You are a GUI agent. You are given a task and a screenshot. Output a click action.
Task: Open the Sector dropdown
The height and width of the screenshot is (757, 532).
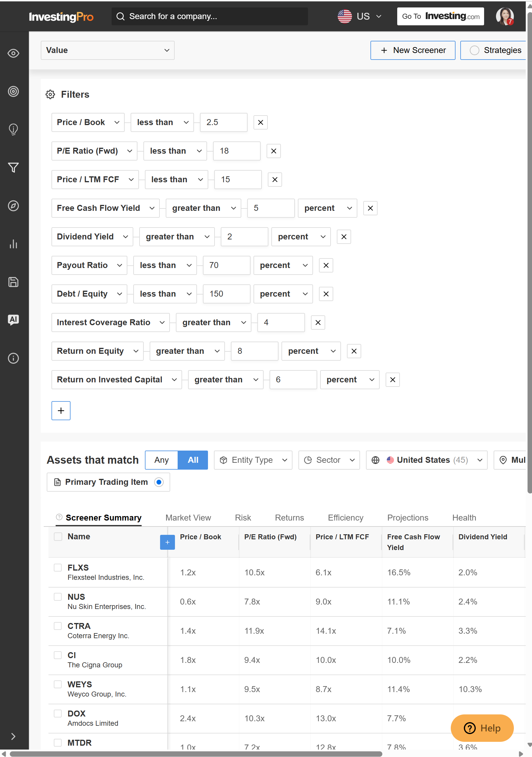point(329,460)
